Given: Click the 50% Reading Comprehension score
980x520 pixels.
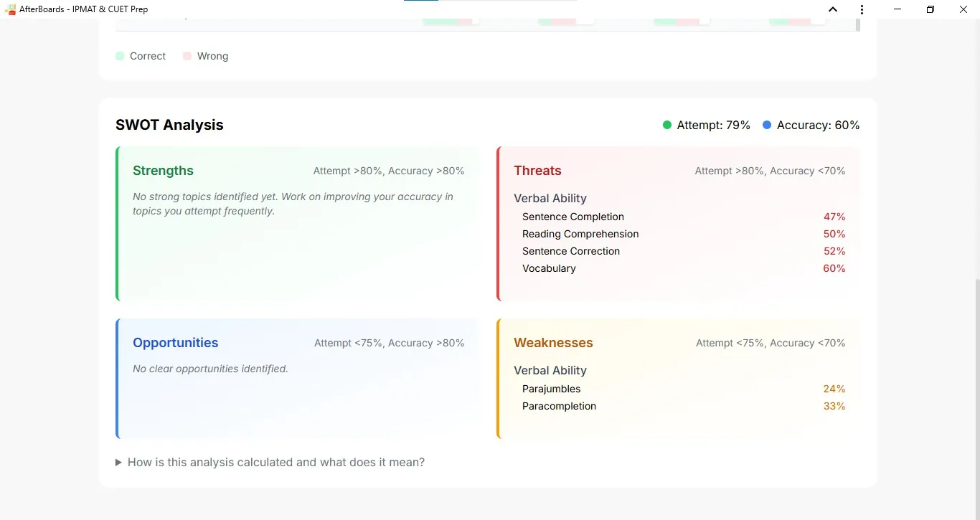Looking at the screenshot, I should coord(834,234).
